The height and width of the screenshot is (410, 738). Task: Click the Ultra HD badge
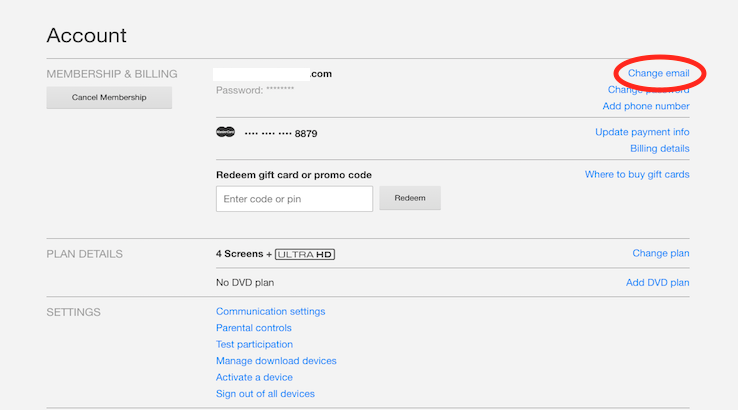tap(304, 254)
